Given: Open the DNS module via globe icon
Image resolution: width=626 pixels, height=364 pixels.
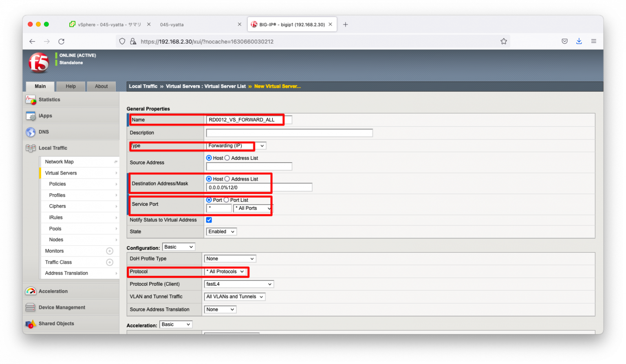Looking at the screenshot, I should click(31, 132).
